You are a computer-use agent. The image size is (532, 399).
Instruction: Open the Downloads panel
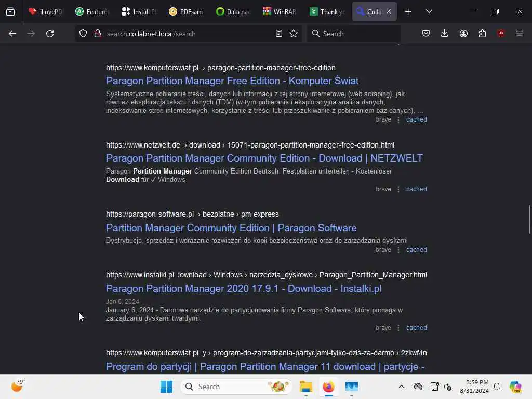pos(445,34)
